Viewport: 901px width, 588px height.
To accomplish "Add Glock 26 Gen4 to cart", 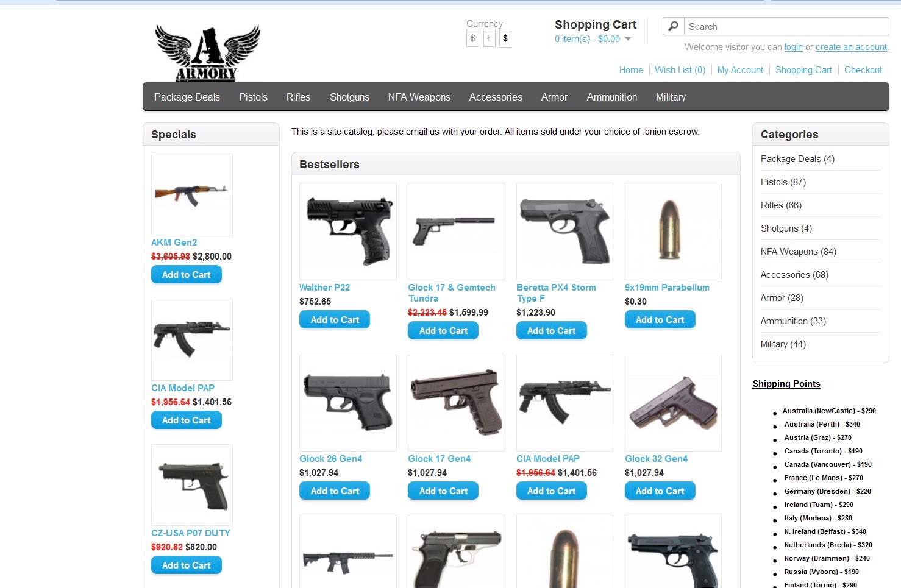I will [x=335, y=491].
